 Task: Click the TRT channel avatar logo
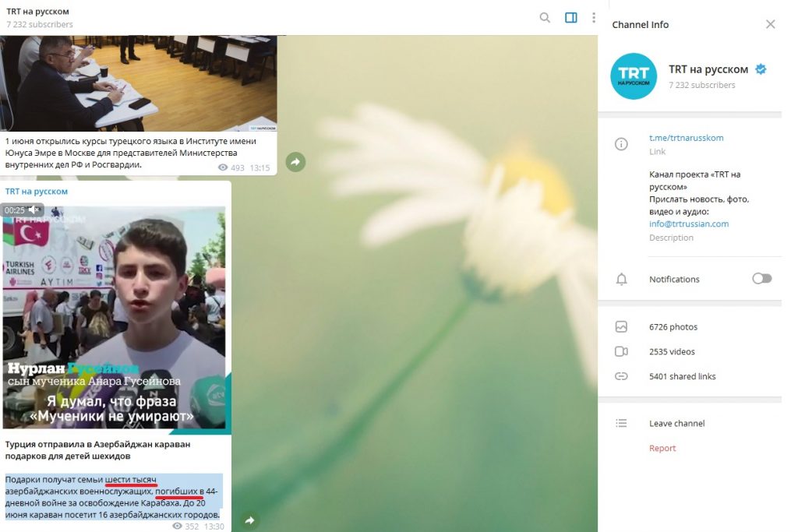(634, 76)
